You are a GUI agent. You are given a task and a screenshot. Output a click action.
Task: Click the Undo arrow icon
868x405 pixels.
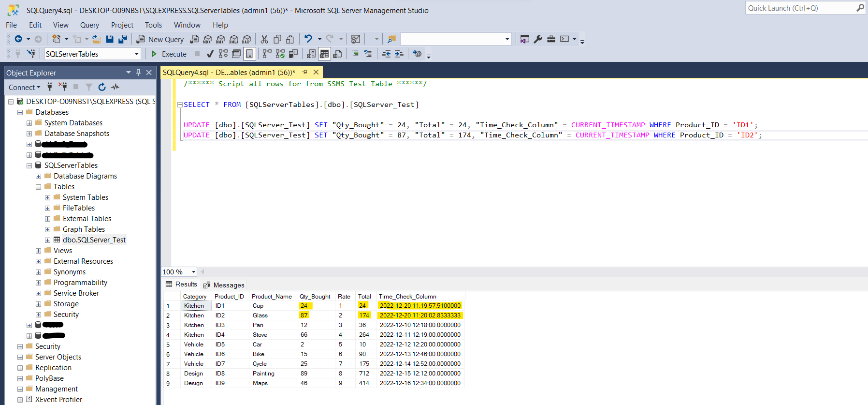[x=308, y=39]
